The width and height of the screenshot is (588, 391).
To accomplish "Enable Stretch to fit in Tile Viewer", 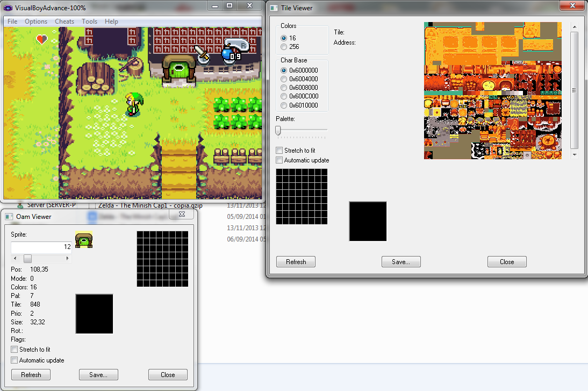I will 279,151.
